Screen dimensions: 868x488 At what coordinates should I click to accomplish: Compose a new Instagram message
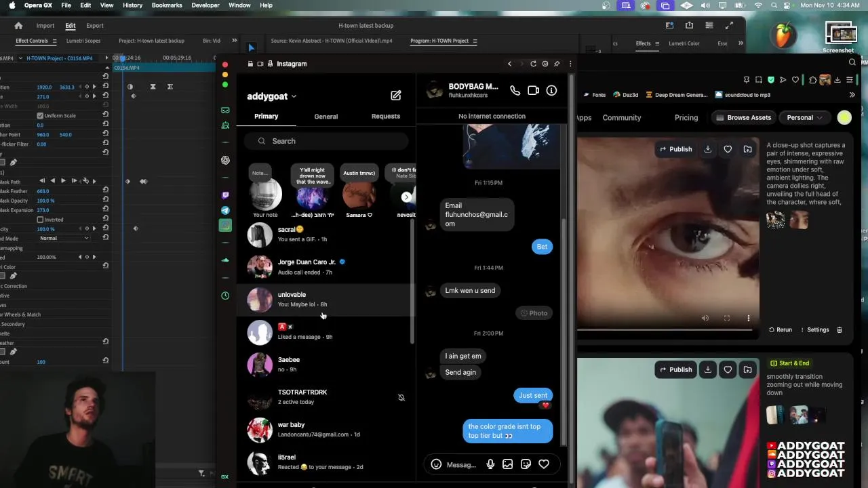pos(396,96)
